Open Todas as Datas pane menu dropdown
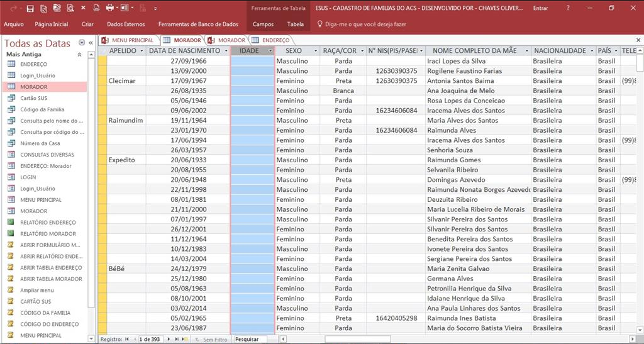Image resolution: width=644 pixels, height=344 pixels. pyautogui.click(x=82, y=43)
